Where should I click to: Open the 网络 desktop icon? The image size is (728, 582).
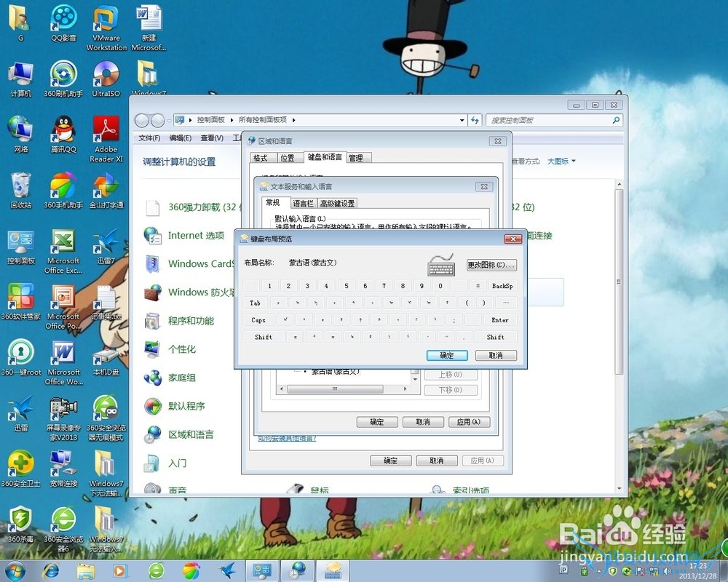tap(20, 135)
